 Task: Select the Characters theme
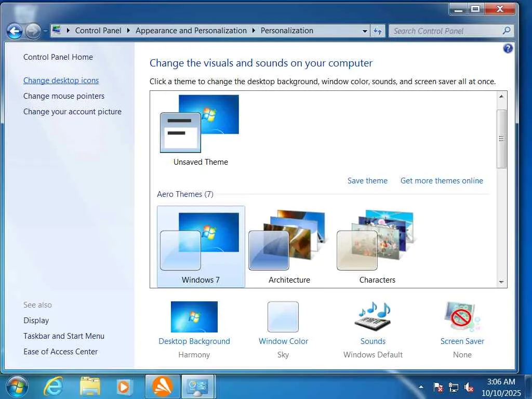tap(377, 247)
